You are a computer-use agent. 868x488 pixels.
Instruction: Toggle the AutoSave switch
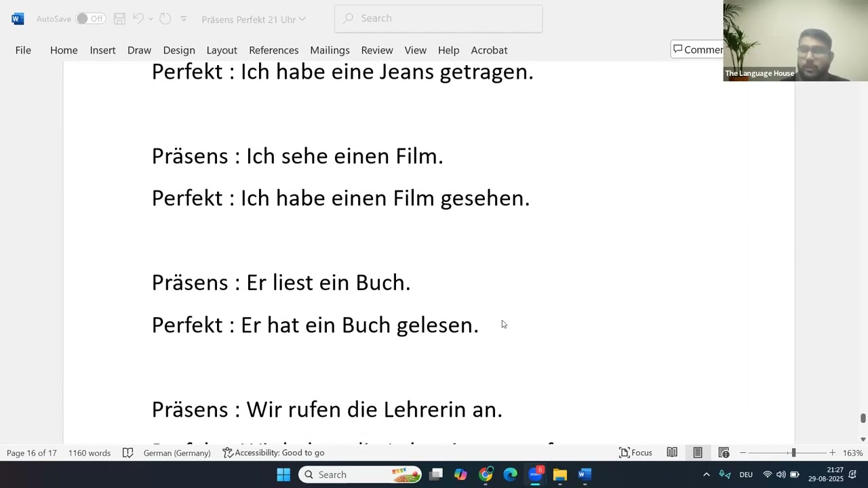pos(90,19)
